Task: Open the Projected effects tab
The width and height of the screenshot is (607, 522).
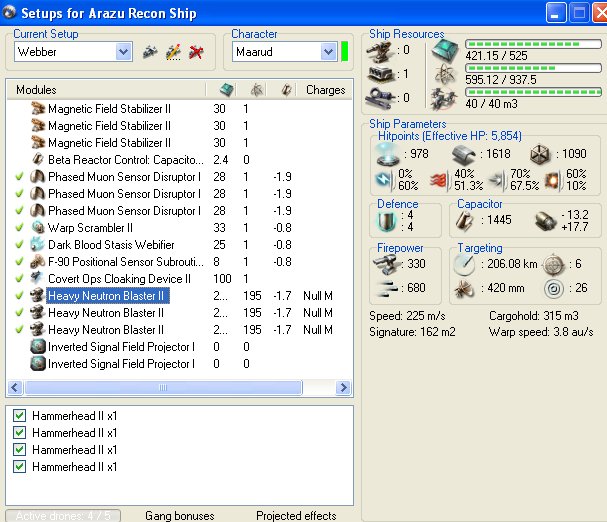Action: coord(295,515)
